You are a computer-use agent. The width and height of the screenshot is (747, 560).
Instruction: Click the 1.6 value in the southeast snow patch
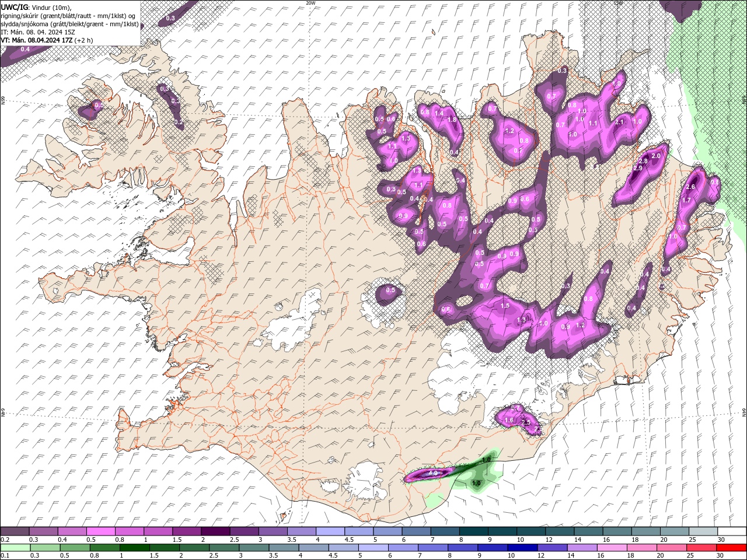(508, 420)
